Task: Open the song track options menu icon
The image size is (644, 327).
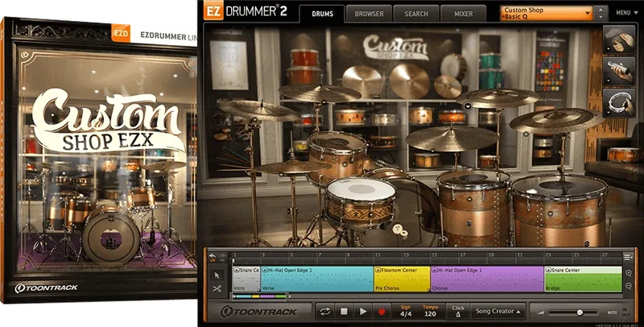Action: [x=628, y=257]
